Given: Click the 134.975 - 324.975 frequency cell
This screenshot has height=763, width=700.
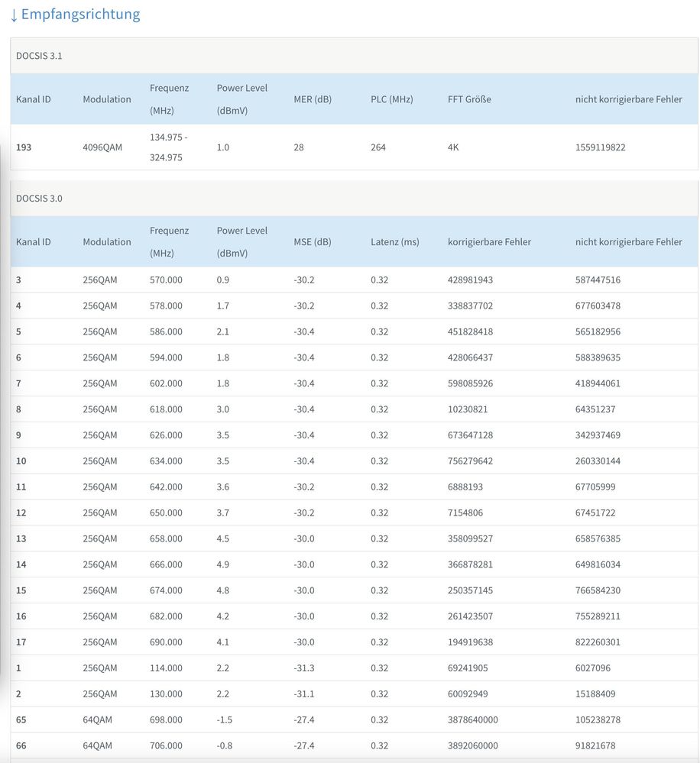Looking at the screenshot, I should (x=168, y=147).
